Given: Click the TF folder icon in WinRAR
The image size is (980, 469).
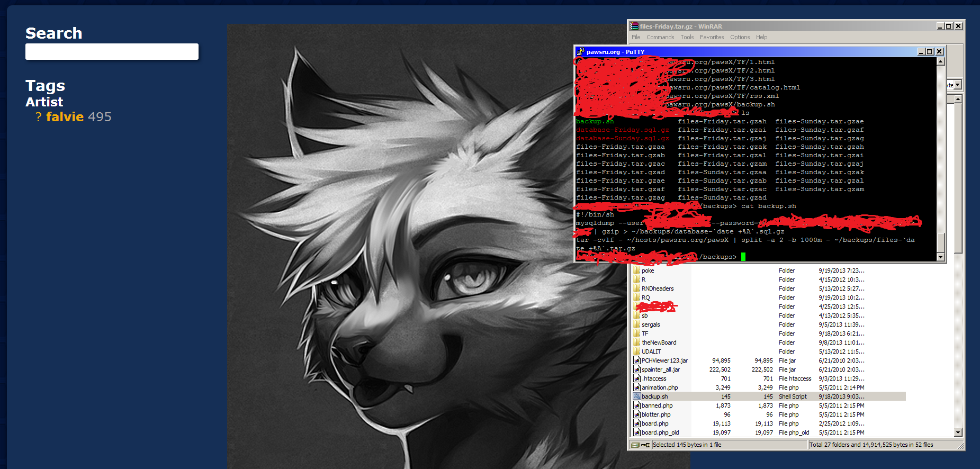Looking at the screenshot, I should point(636,333).
